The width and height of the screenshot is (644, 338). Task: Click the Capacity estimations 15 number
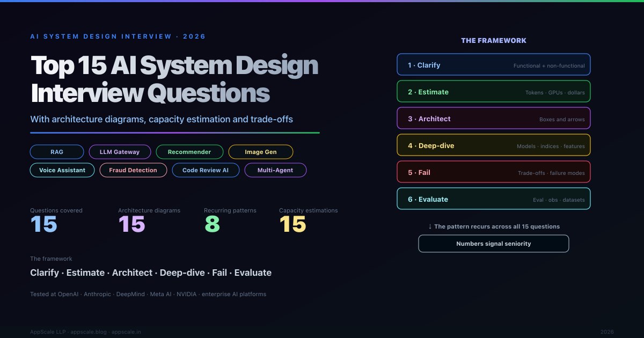point(292,224)
